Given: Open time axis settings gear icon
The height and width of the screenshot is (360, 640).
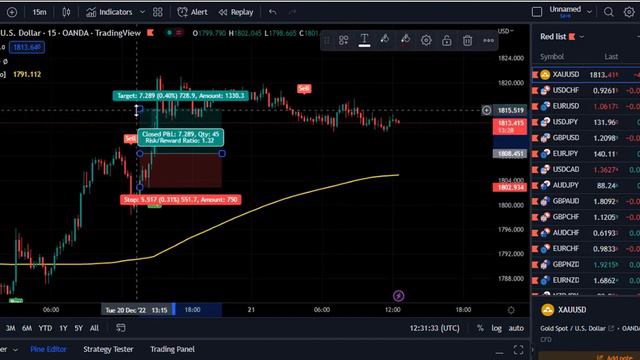Looking at the screenshot, I should tap(511, 310).
